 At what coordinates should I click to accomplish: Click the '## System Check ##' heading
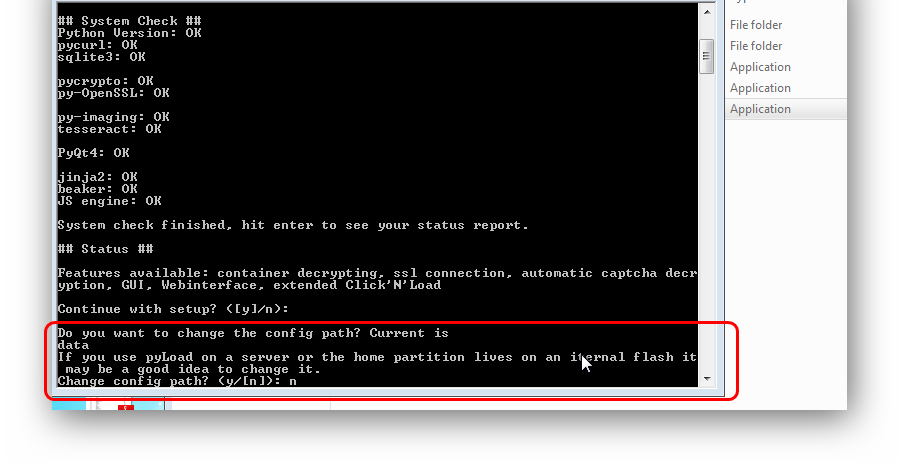130,21
